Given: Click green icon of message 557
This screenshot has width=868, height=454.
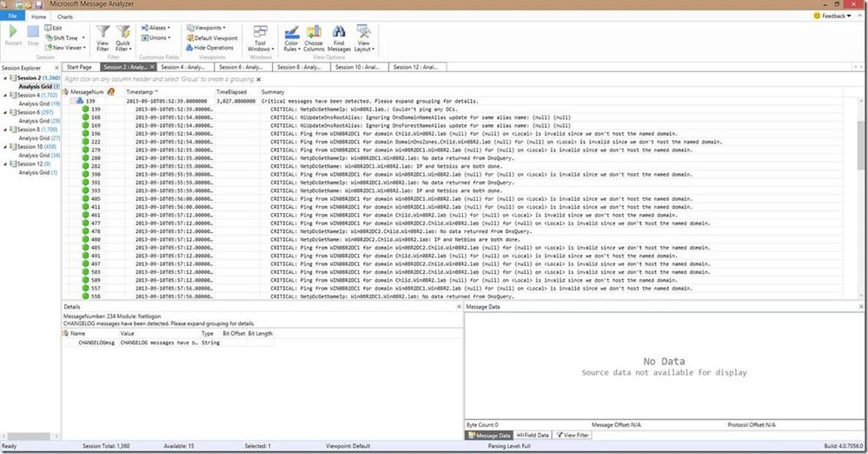Looking at the screenshot, I should pyautogui.click(x=85, y=288).
